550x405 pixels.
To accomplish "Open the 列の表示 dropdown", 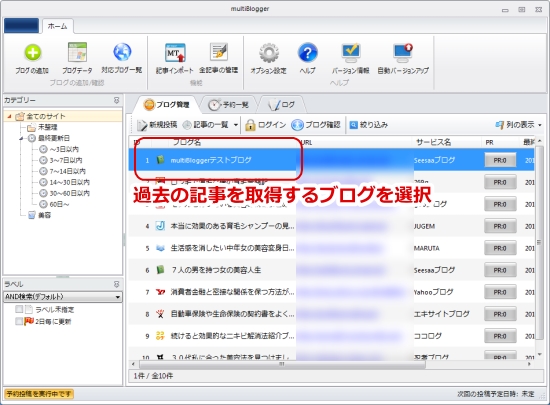I will point(518,124).
